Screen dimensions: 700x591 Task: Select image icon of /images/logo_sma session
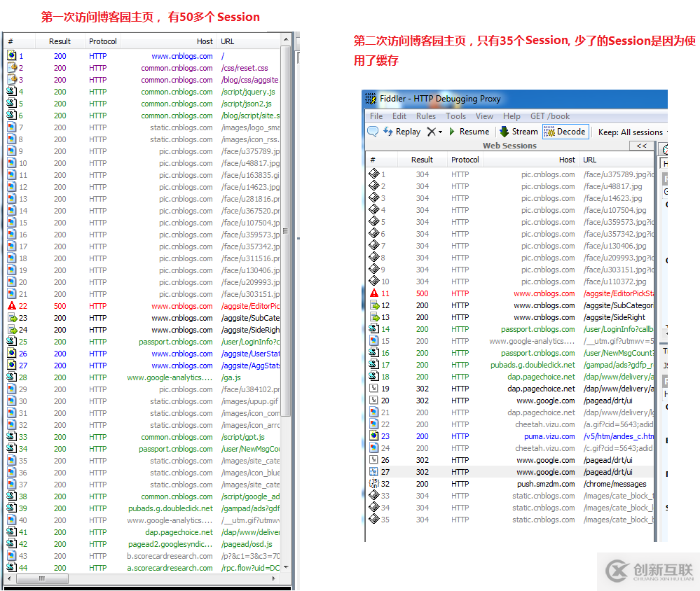(x=12, y=127)
